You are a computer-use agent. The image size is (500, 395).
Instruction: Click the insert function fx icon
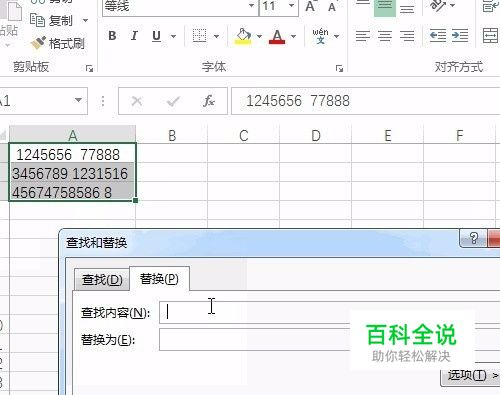pos(209,101)
